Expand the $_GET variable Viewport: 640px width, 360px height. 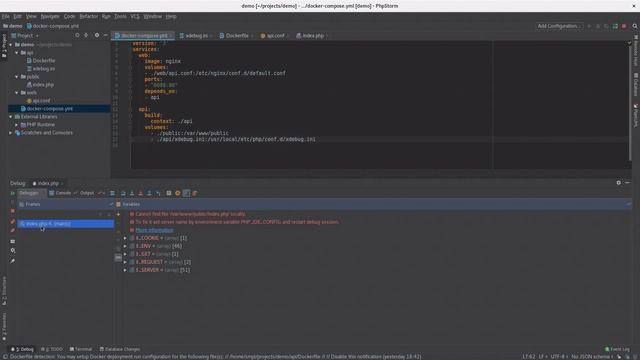coord(125,254)
